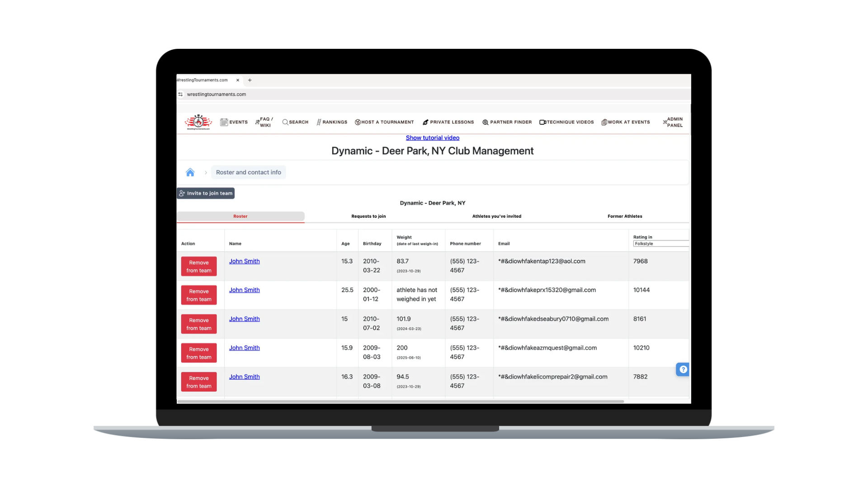The height and width of the screenshot is (488, 868).
Task: Click the Work at Events clipboard icon
Action: [x=604, y=122]
